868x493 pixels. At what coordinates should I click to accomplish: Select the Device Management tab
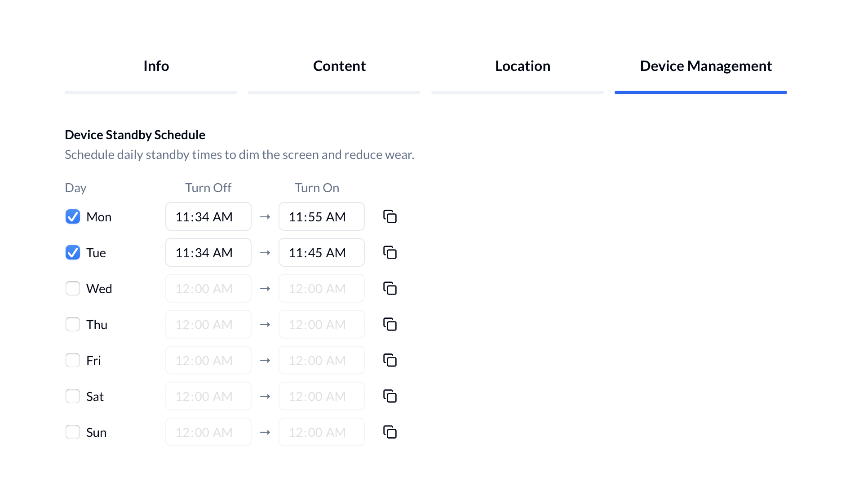click(705, 66)
